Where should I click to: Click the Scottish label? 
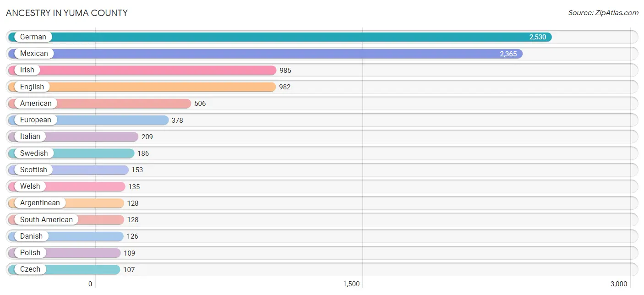click(x=33, y=170)
